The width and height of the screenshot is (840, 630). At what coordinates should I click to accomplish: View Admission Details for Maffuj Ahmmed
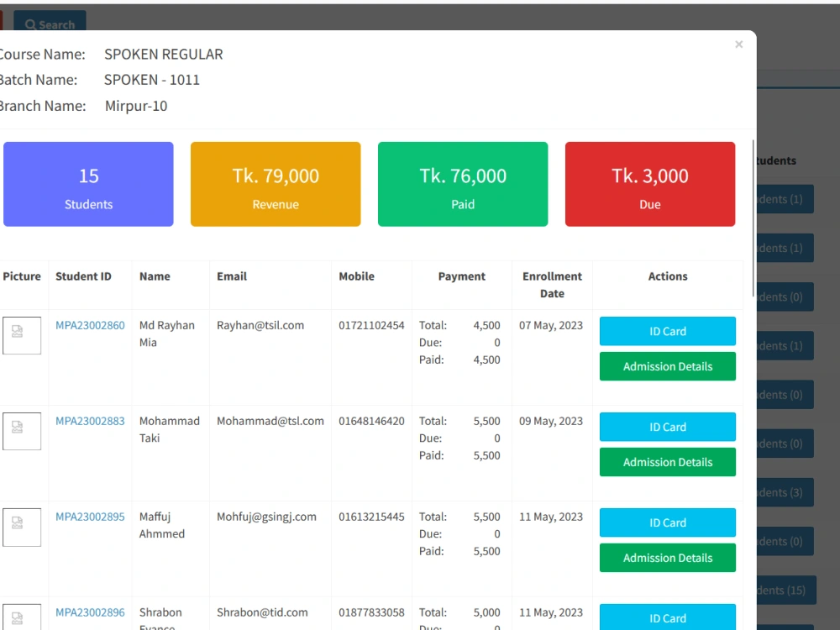point(668,559)
